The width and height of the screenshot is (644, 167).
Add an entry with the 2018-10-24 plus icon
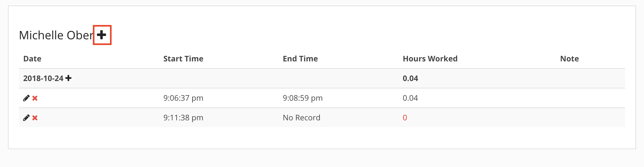(x=69, y=78)
